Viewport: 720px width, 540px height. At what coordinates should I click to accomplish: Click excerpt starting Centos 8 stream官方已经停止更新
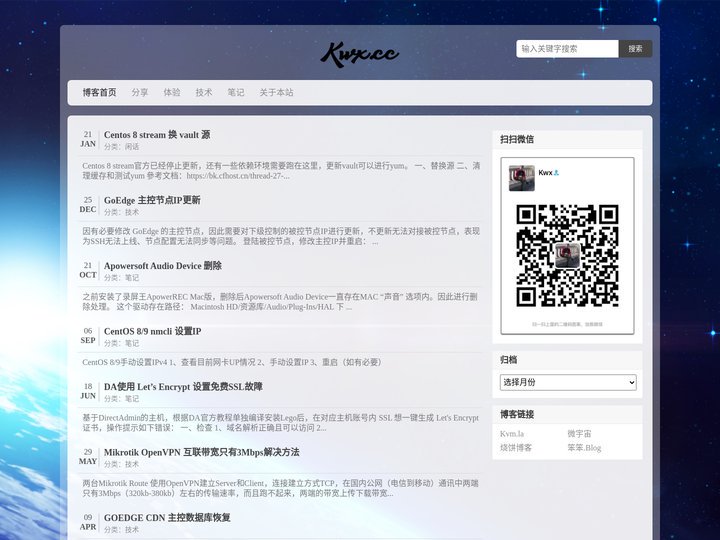(281, 170)
